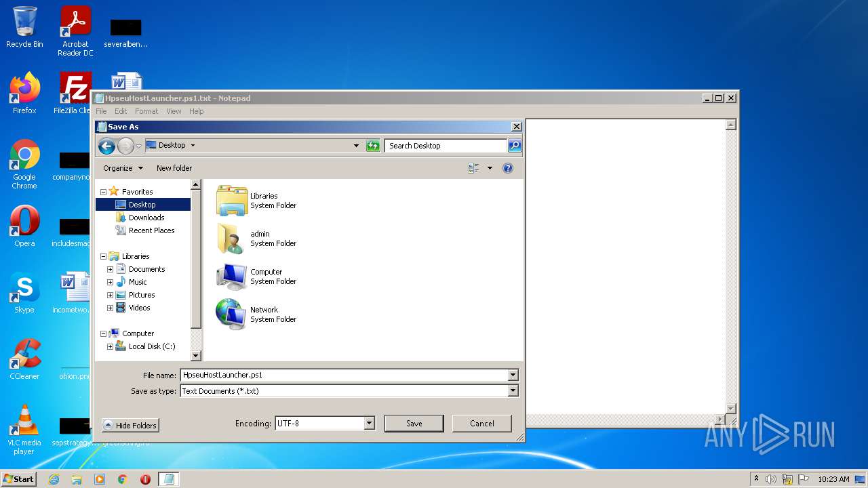Click navigation pane scroll up arrow

tap(196, 185)
